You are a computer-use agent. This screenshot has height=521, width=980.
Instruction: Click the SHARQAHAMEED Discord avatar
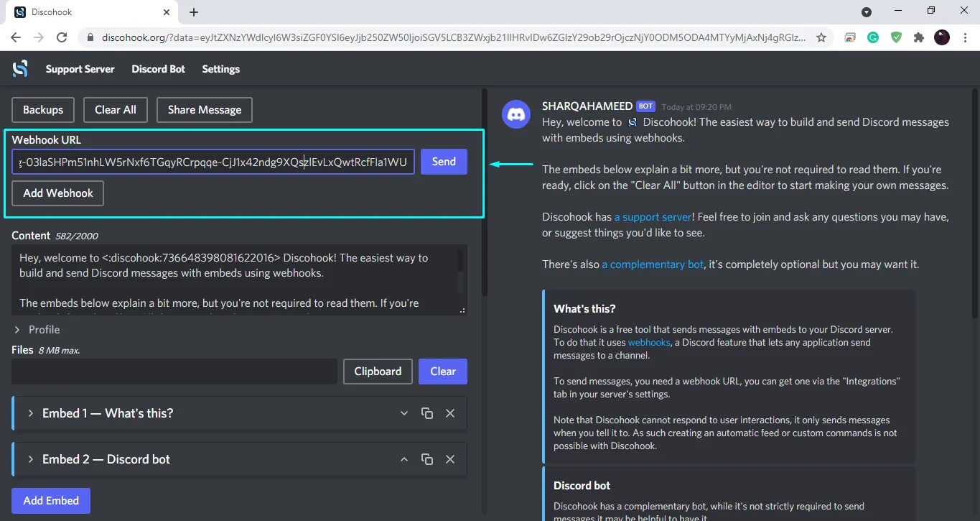(x=516, y=114)
